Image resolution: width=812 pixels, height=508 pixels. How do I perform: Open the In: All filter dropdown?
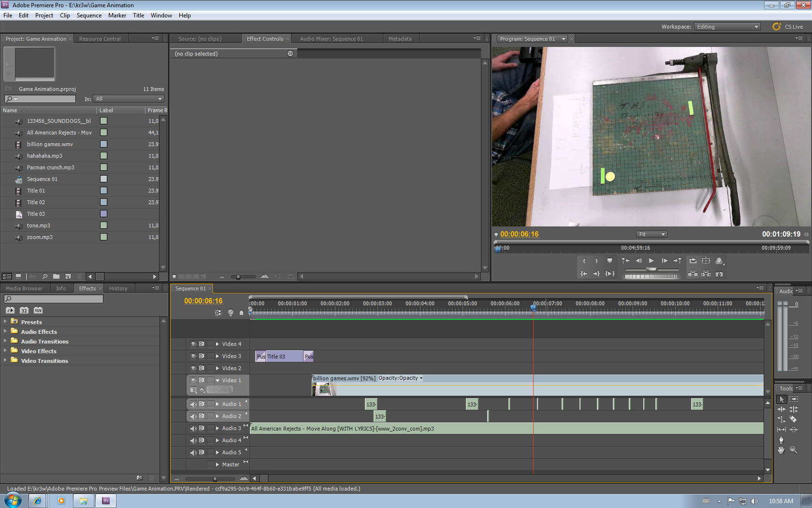tap(129, 99)
